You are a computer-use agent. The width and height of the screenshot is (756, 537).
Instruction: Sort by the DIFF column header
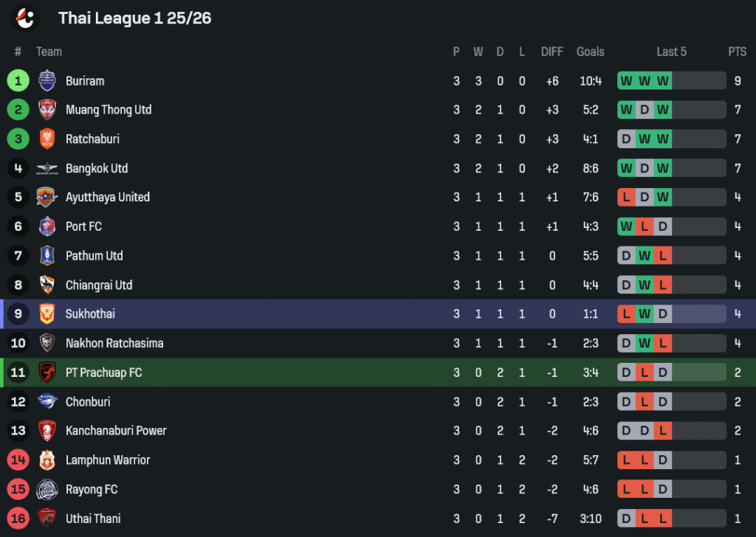pyautogui.click(x=552, y=52)
